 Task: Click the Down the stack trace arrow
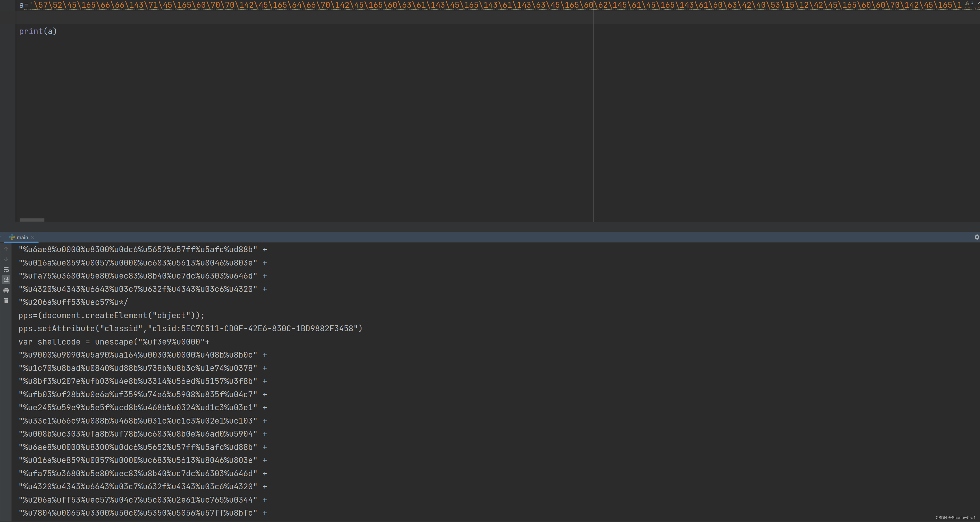[6, 259]
